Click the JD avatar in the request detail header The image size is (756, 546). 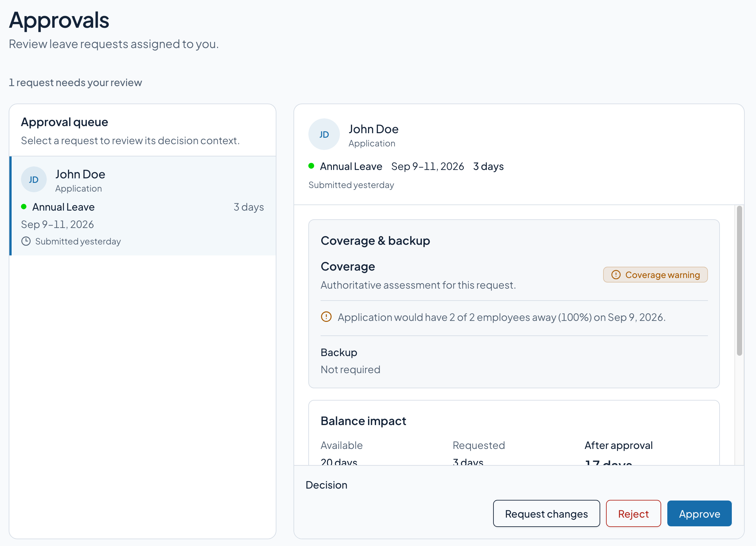324,134
